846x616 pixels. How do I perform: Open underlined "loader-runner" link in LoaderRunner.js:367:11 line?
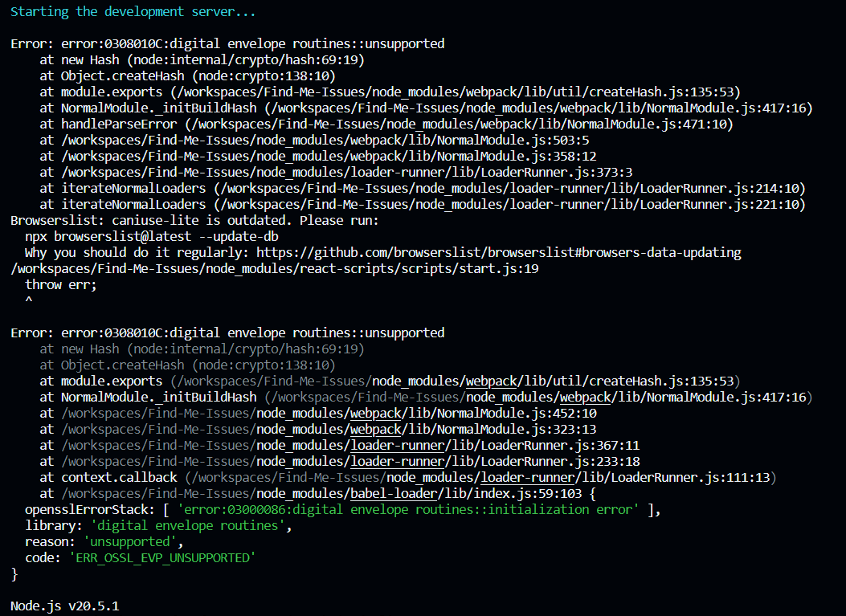pos(397,446)
